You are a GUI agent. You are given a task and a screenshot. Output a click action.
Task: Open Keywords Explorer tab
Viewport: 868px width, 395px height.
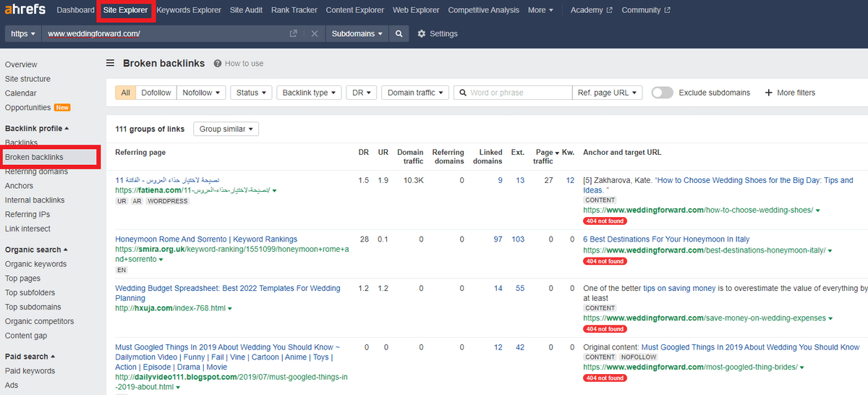coord(189,10)
